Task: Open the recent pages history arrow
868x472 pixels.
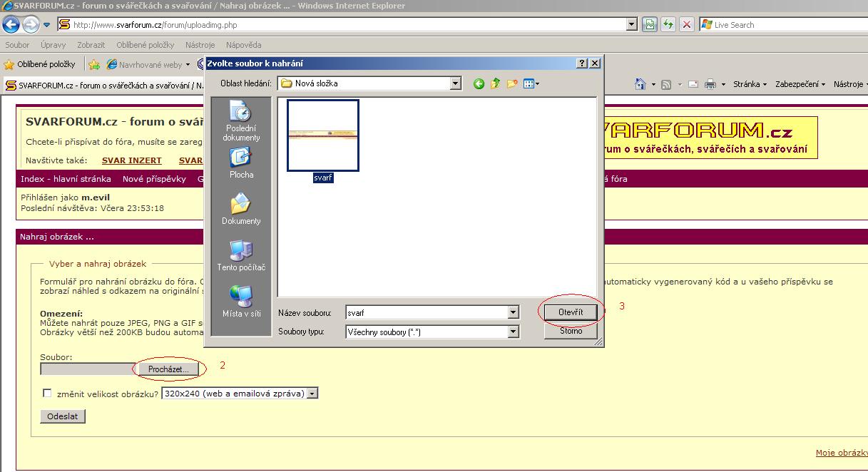Action: pyautogui.click(x=47, y=25)
